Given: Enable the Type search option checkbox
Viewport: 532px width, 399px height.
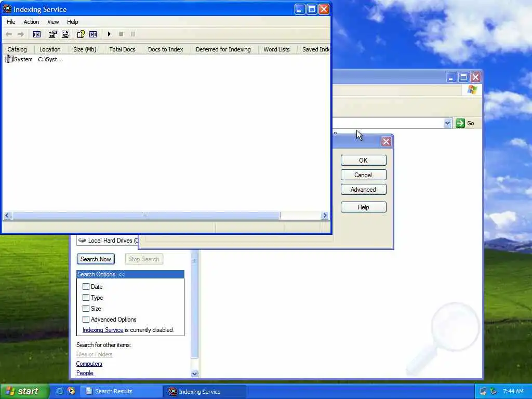Looking at the screenshot, I should [x=86, y=298].
